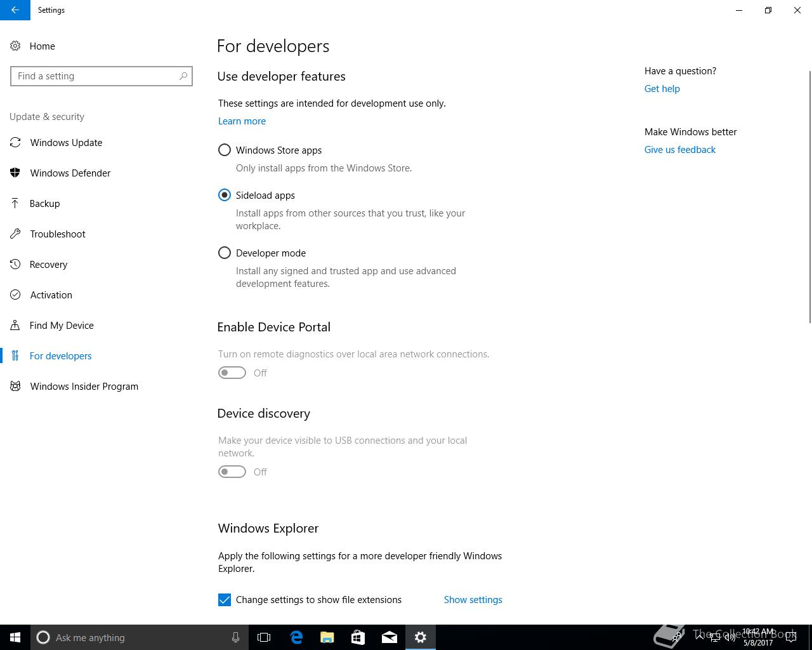This screenshot has height=650, width=812.
Task: Switch to the Backup settings page
Action: (44, 203)
